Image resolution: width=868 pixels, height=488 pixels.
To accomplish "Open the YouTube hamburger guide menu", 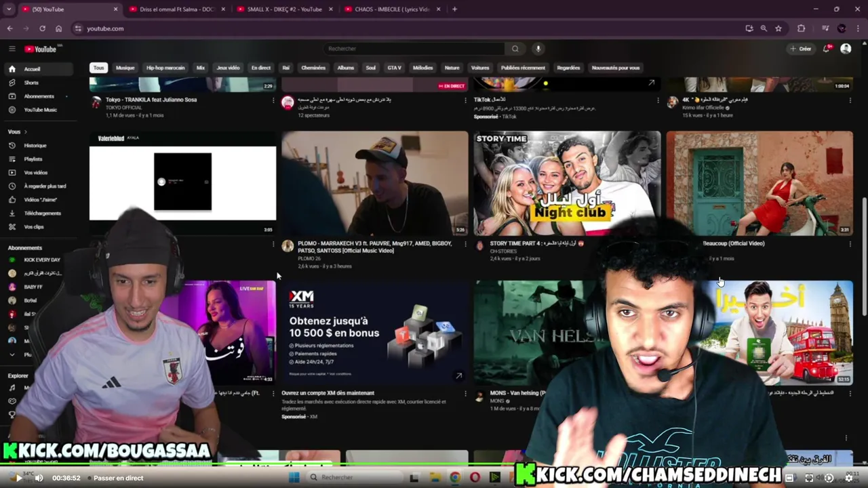I will tap(12, 49).
